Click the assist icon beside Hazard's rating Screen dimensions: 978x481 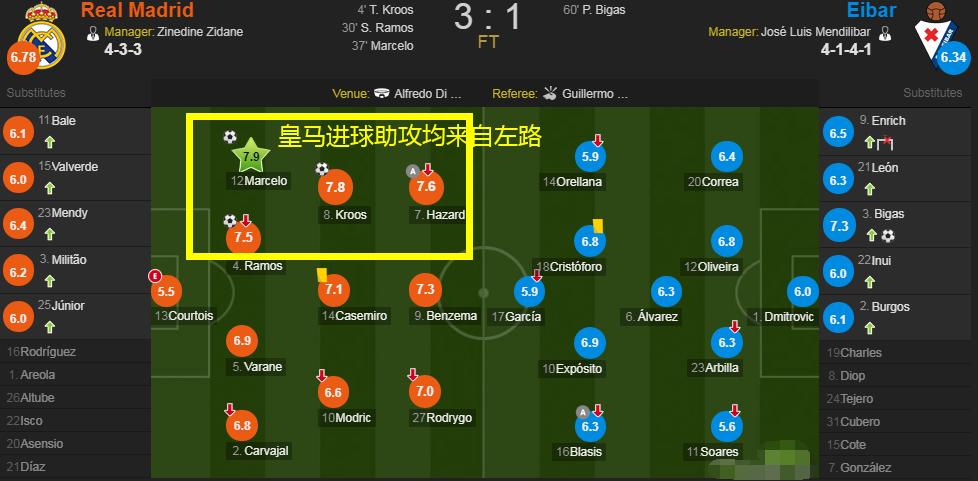point(411,171)
